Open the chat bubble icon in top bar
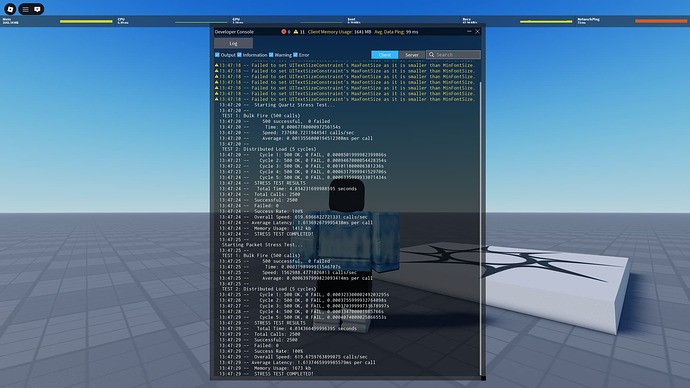690x388 pixels. 37,9
